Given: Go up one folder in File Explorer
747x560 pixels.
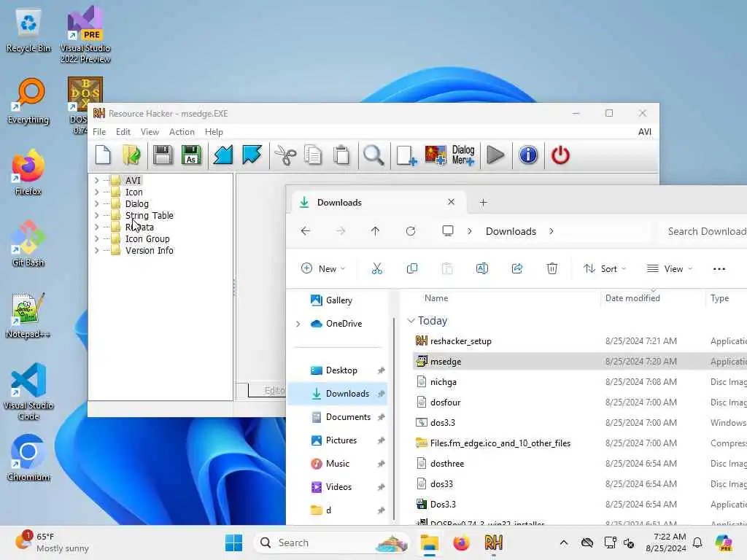Looking at the screenshot, I should [x=376, y=231].
